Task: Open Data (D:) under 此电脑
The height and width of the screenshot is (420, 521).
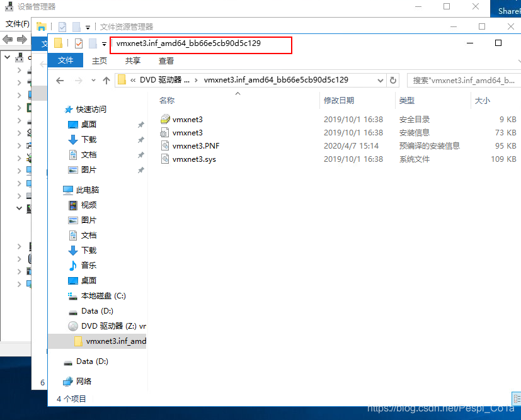Action: click(x=98, y=311)
